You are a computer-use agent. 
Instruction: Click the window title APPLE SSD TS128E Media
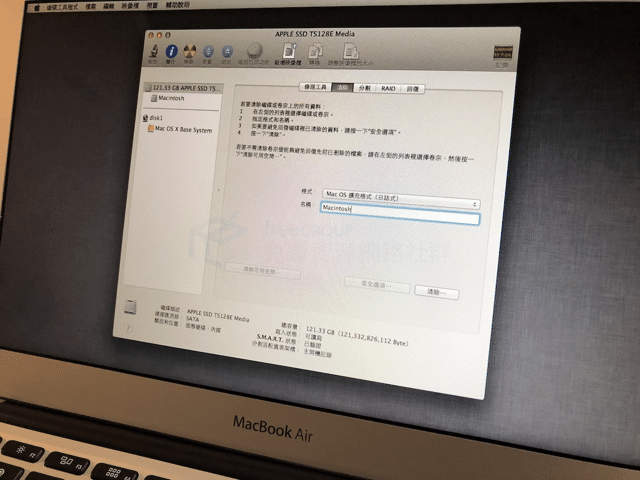coord(315,34)
